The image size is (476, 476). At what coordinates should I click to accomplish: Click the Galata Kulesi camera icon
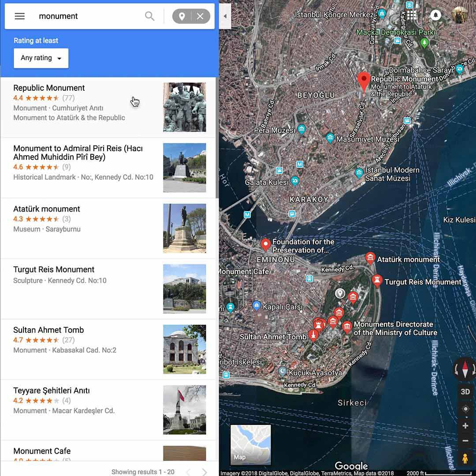tap(295, 181)
